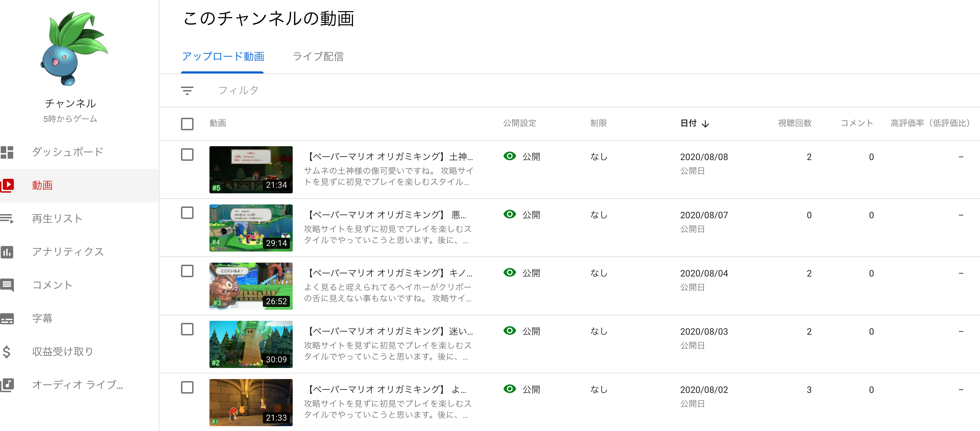Click the コメント comments sidebar icon

tap(7, 285)
